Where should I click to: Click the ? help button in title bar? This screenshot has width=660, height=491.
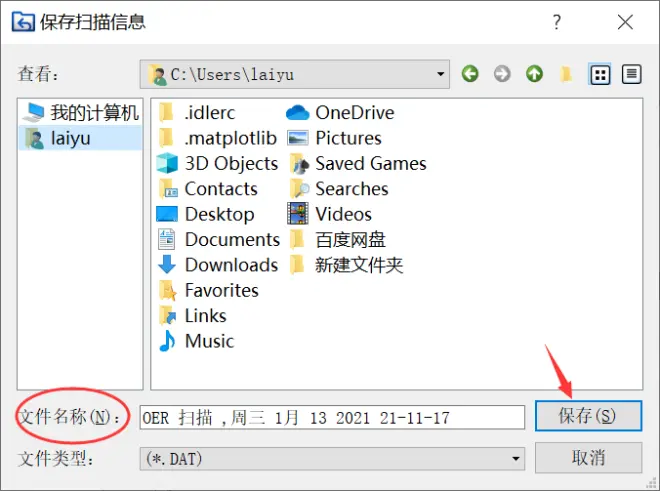point(557,22)
